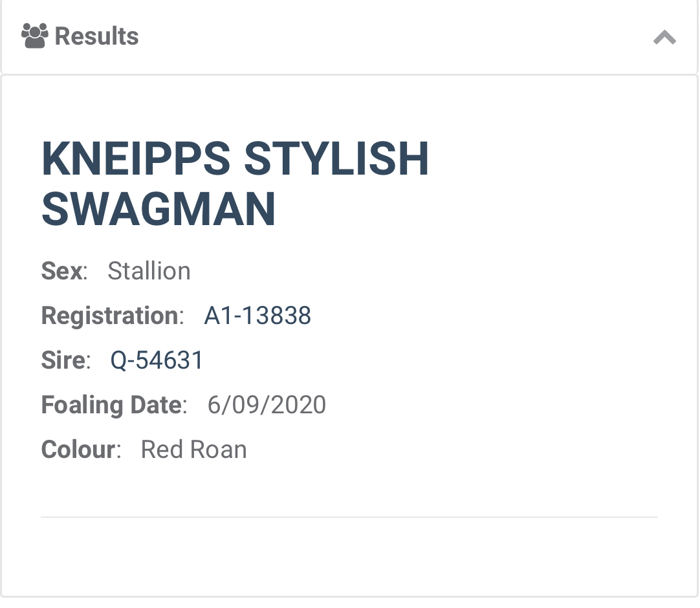Open sire record Q-54631
This screenshot has height=608, width=700.
click(x=157, y=360)
